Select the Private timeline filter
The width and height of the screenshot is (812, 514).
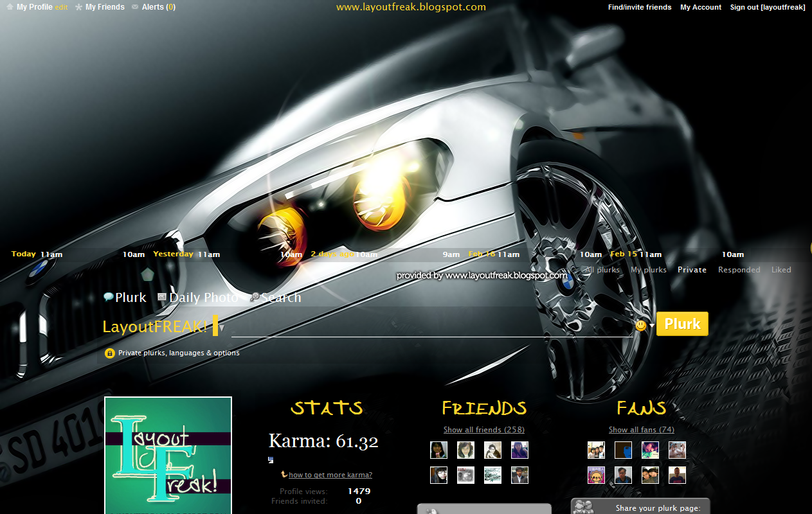[692, 270]
